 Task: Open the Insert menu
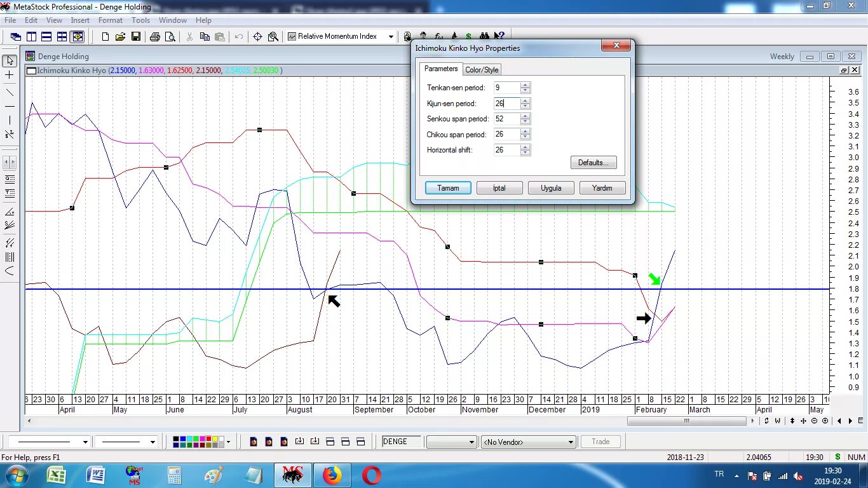pyautogui.click(x=80, y=20)
